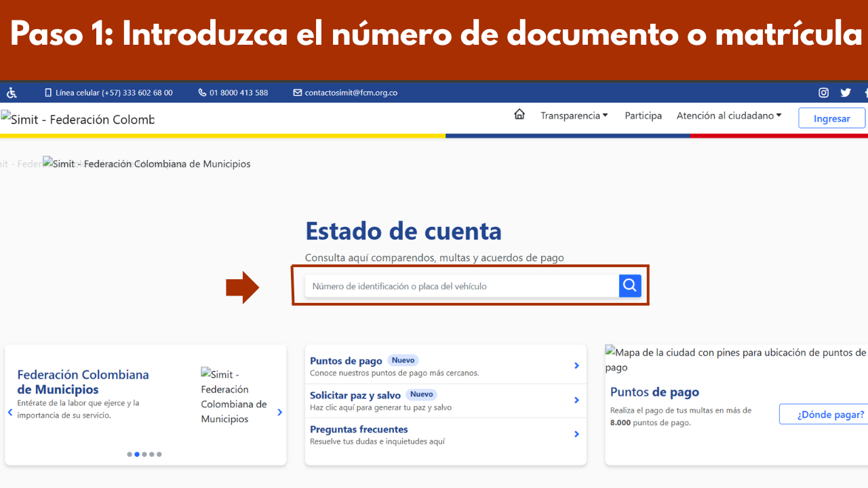868x488 pixels.
Task: Go to home via house icon
Action: 519,115
